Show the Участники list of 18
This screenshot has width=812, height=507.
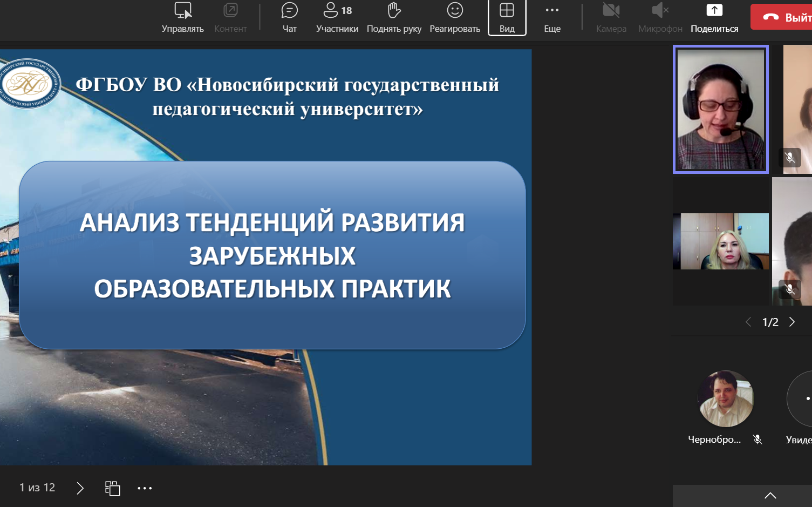337,18
